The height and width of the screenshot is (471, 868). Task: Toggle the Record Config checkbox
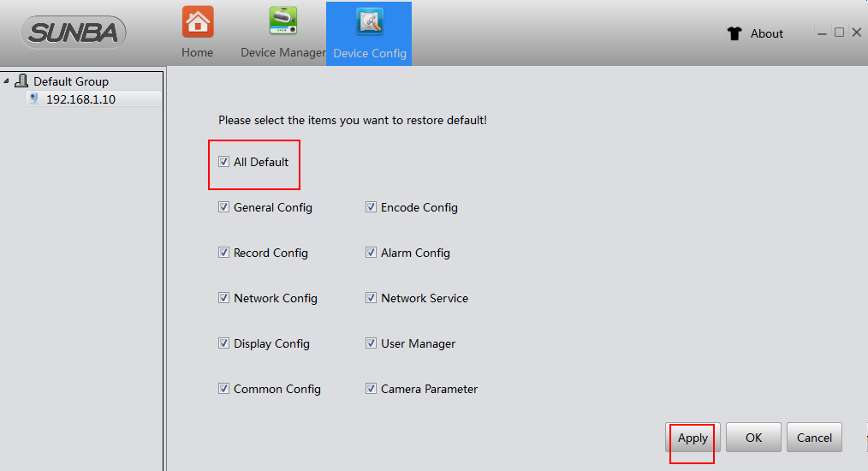click(223, 253)
